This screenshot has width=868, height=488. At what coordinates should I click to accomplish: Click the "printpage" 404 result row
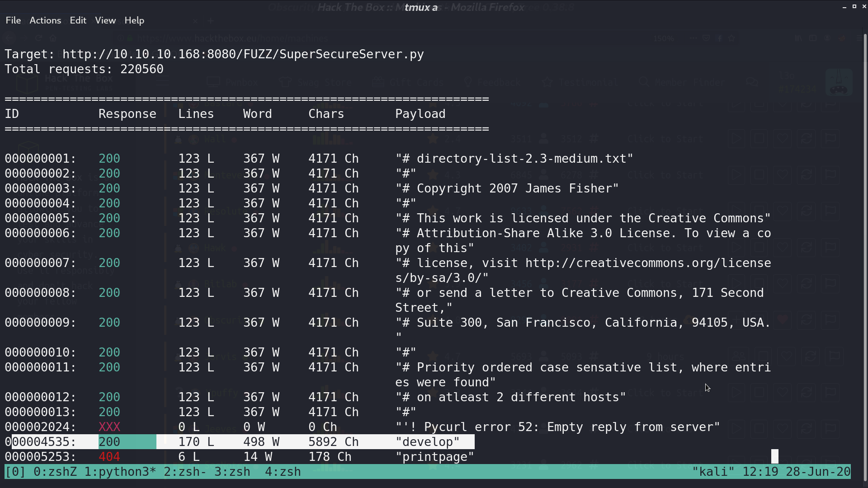coord(240,457)
